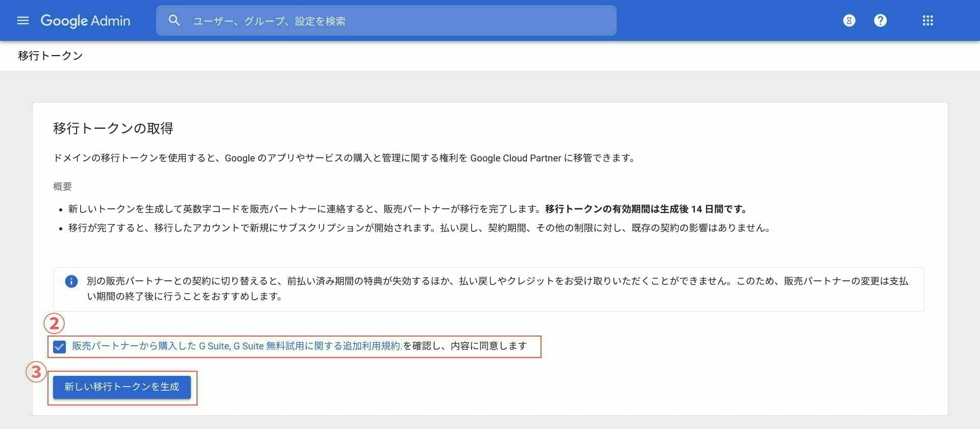The width and height of the screenshot is (980, 429).
Task: Click 新しい移行トークンを生成 button
Action: [x=122, y=387]
